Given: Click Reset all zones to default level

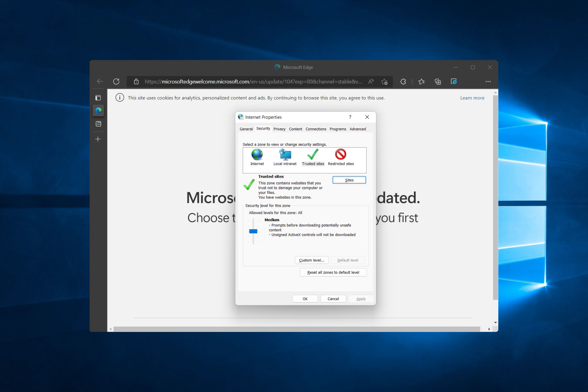Looking at the screenshot, I should click(333, 272).
